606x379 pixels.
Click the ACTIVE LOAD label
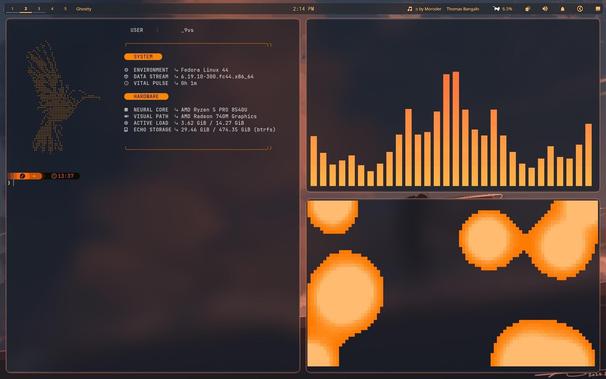[151, 123]
